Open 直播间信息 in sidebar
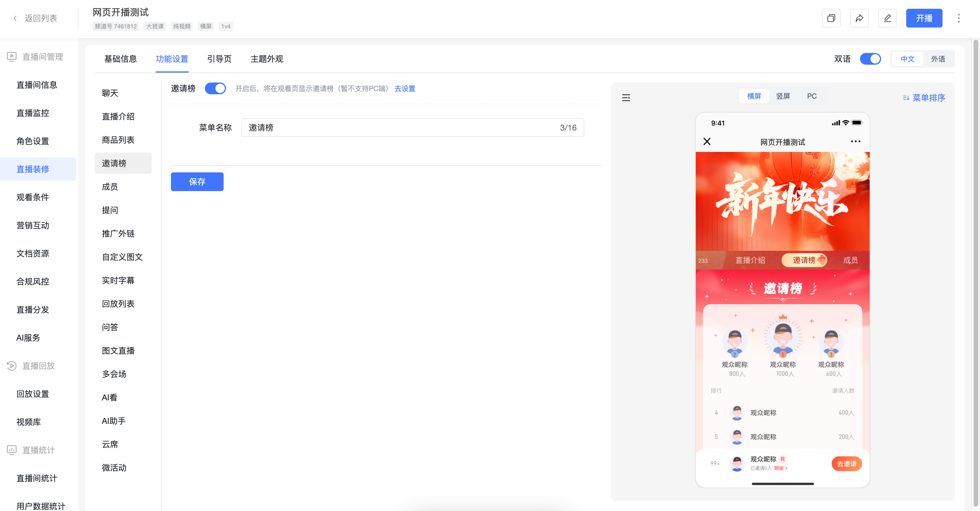The image size is (980, 511). pyautogui.click(x=37, y=85)
